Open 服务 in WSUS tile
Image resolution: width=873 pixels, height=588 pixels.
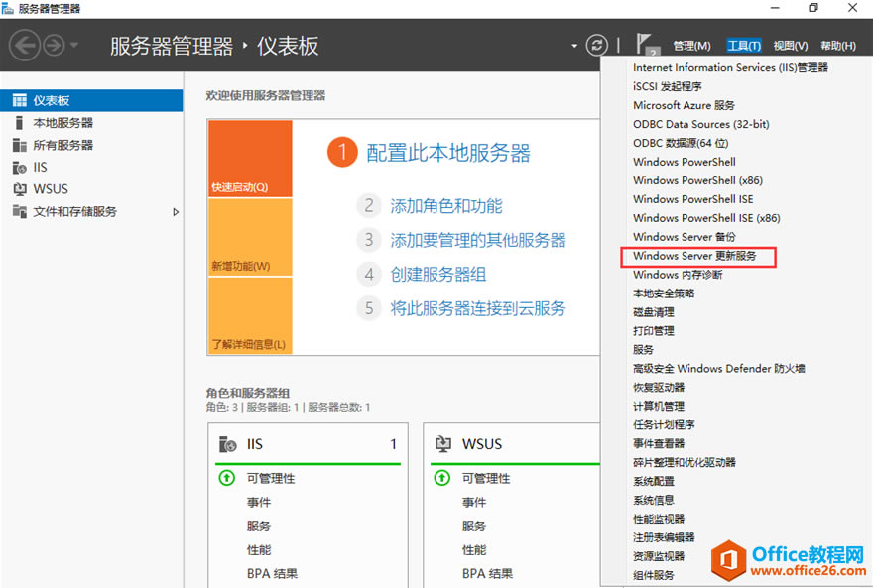474,527
